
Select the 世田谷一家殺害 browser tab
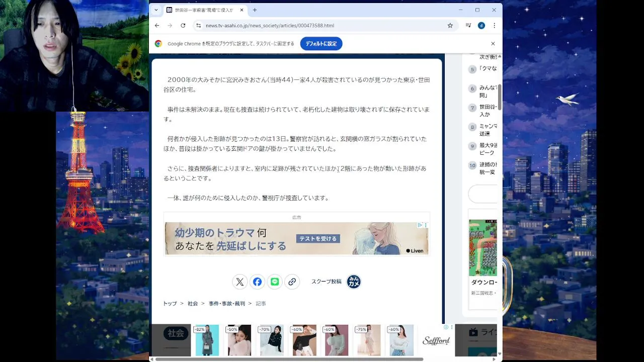[205, 10]
